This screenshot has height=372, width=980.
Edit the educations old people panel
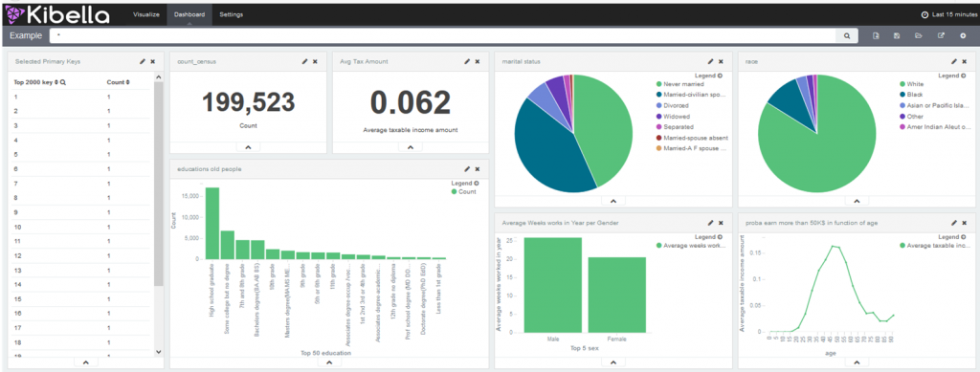[467, 169]
